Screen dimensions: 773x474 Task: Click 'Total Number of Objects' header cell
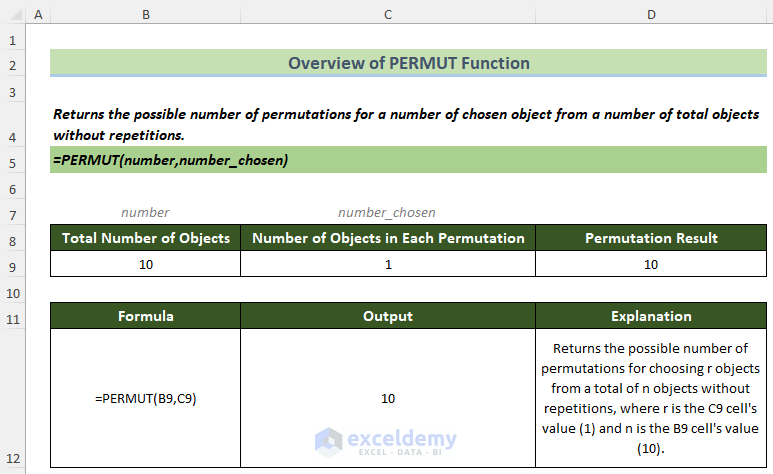(x=145, y=238)
